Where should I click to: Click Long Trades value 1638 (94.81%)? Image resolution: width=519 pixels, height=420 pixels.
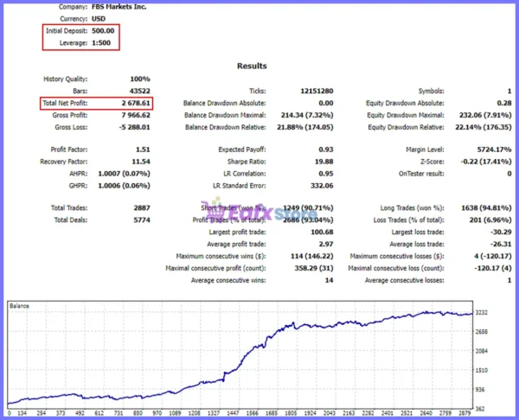(486, 207)
